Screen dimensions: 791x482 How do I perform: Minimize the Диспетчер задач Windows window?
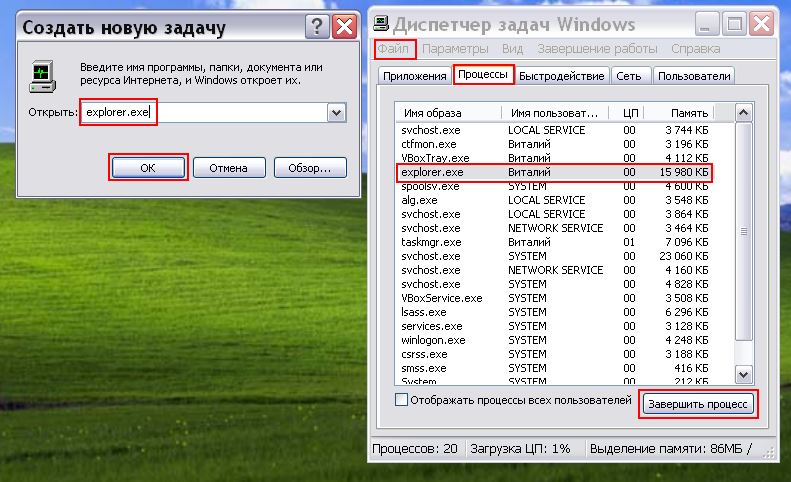coord(707,24)
